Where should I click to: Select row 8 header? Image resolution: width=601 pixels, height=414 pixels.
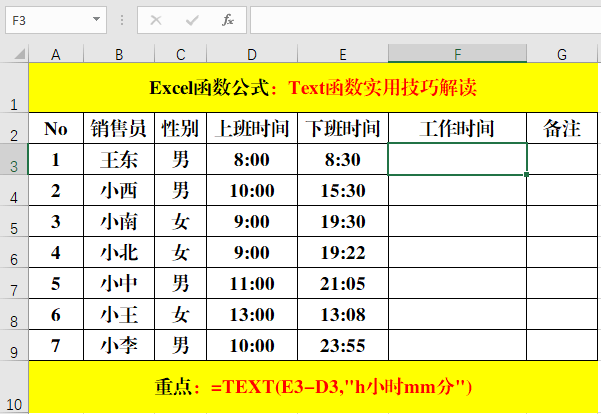[x=14, y=314]
